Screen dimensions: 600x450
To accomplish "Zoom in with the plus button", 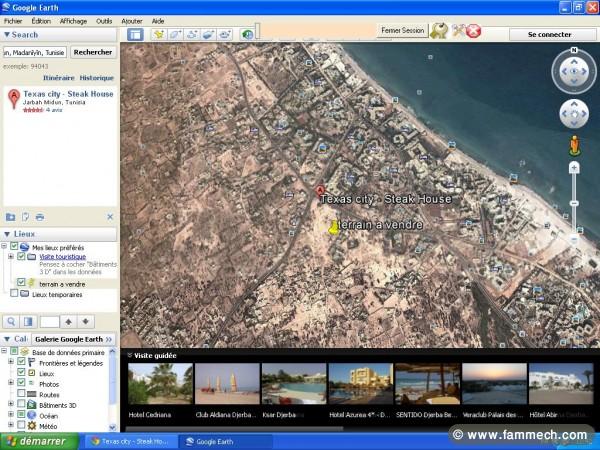I will tap(574, 167).
